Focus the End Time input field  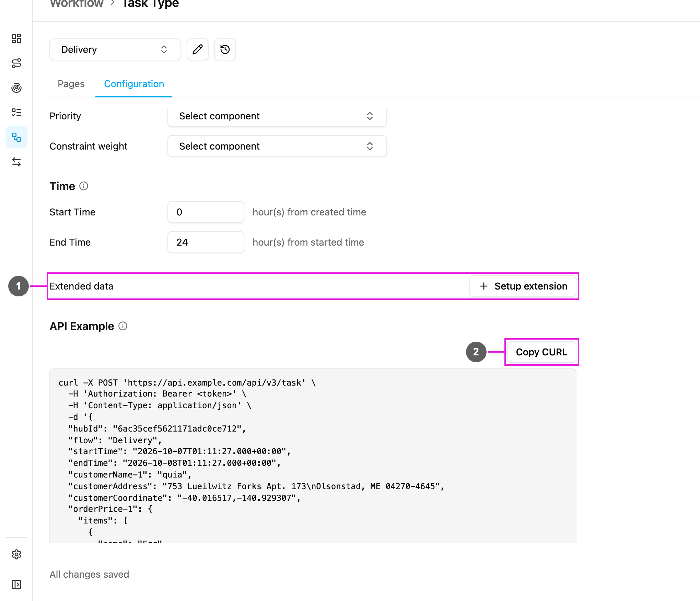[206, 242]
